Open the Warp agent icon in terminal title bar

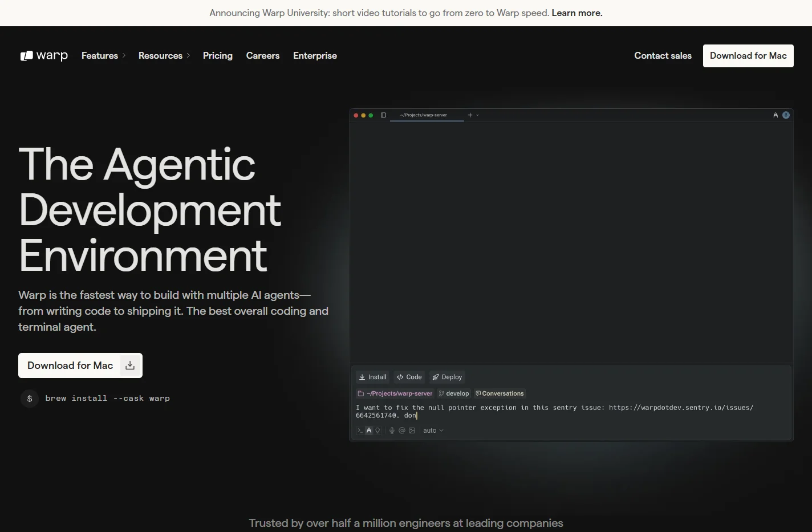[x=776, y=115]
